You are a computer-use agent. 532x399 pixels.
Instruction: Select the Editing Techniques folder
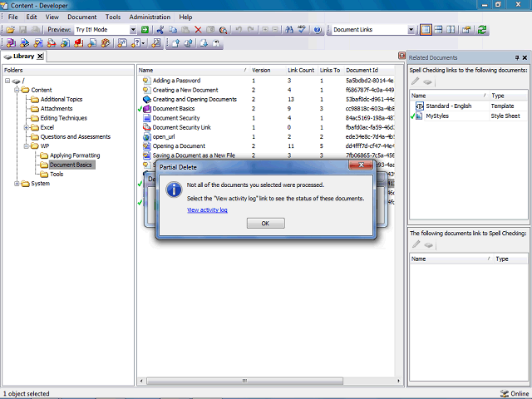tap(64, 118)
